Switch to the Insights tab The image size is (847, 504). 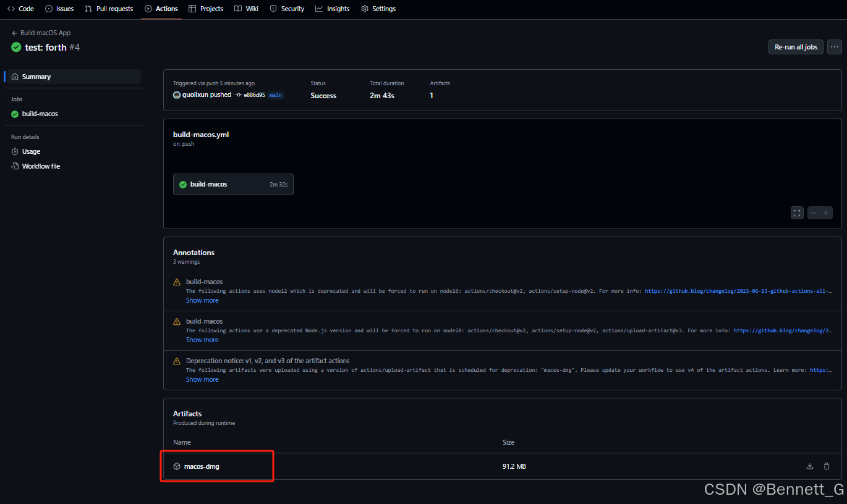[333, 9]
